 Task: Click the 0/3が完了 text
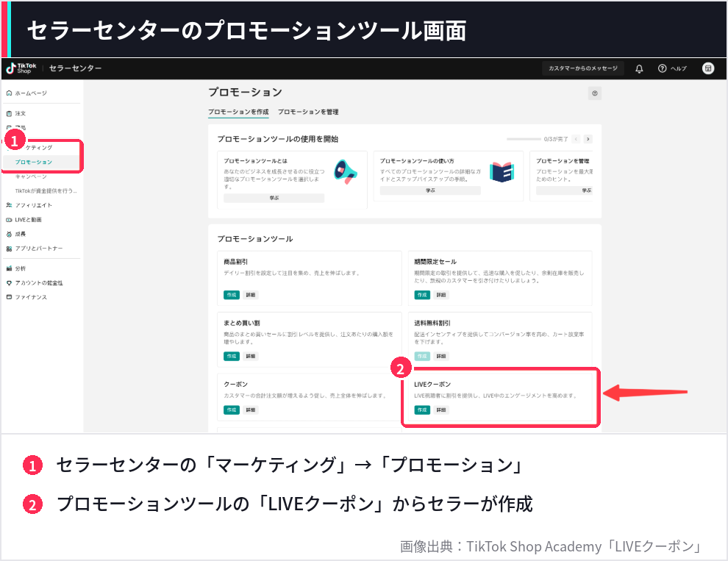pos(556,139)
